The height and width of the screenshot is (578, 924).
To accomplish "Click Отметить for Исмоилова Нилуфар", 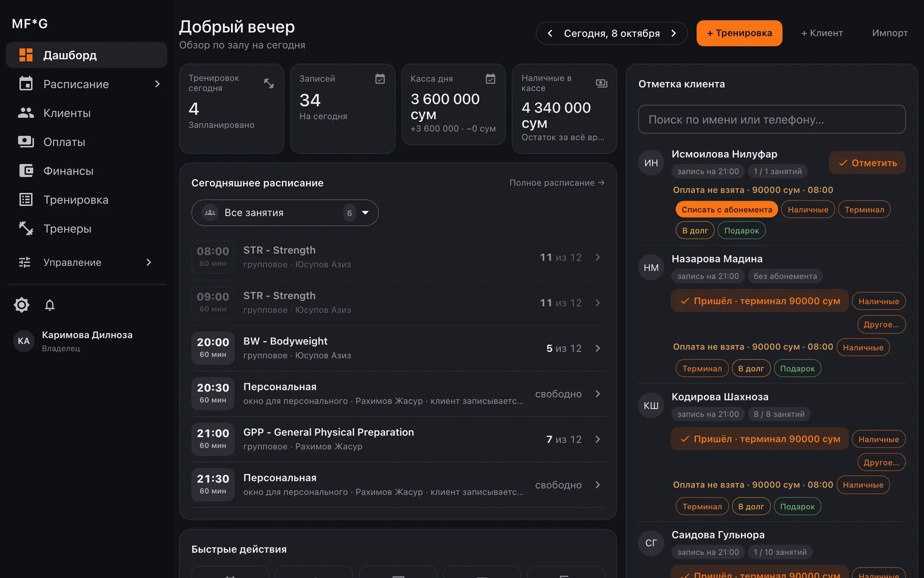I will [x=867, y=162].
